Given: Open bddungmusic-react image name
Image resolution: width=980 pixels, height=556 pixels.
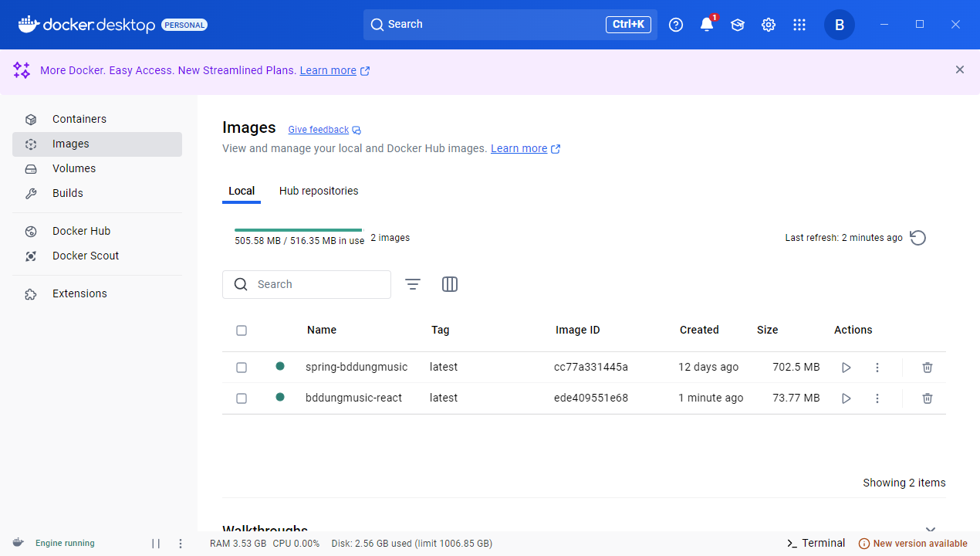Looking at the screenshot, I should [353, 398].
